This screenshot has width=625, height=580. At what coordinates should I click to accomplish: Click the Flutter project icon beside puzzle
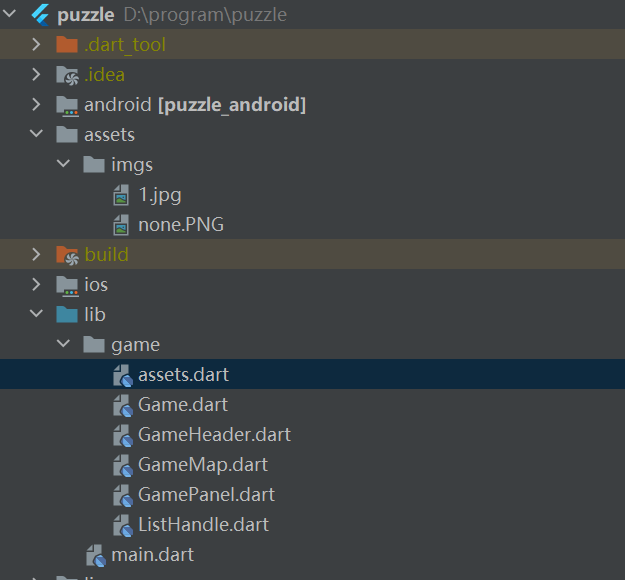pos(40,15)
